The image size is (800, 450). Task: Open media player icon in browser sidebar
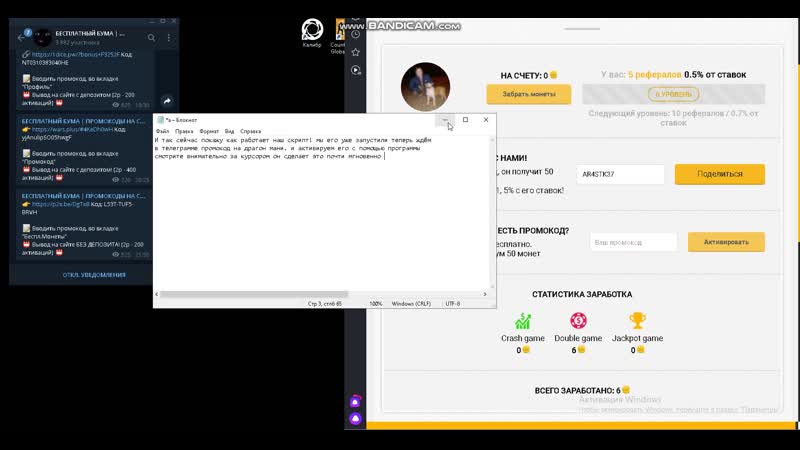point(356,70)
